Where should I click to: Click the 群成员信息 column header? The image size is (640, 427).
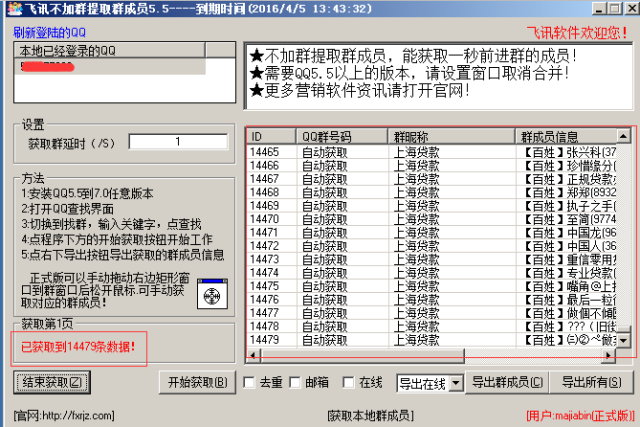pyautogui.click(x=566, y=136)
